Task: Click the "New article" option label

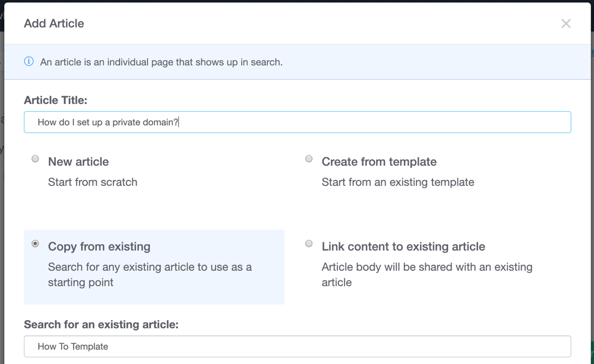Action: pyautogui.click(x=78, y=162)
